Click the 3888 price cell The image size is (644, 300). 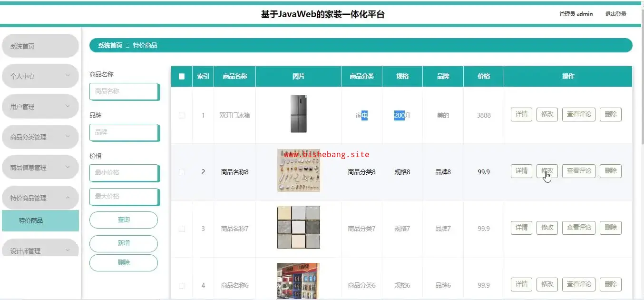pos(484,115)
